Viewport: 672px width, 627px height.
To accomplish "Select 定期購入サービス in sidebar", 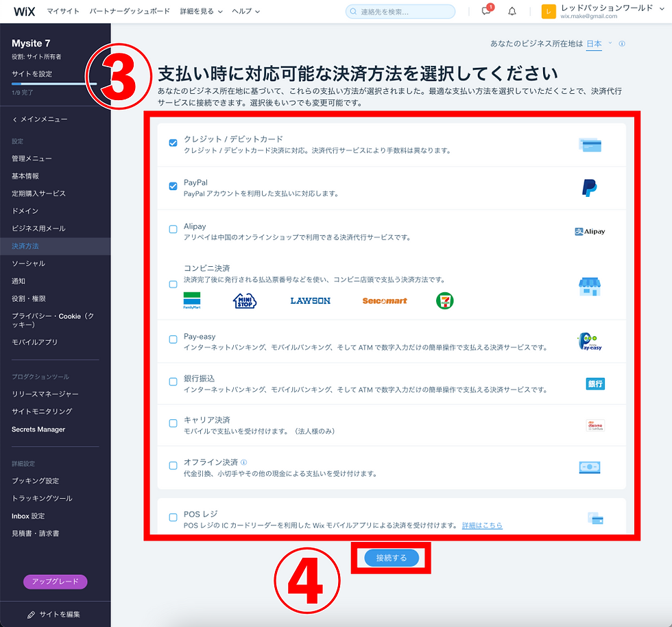I will click(38, 194).
